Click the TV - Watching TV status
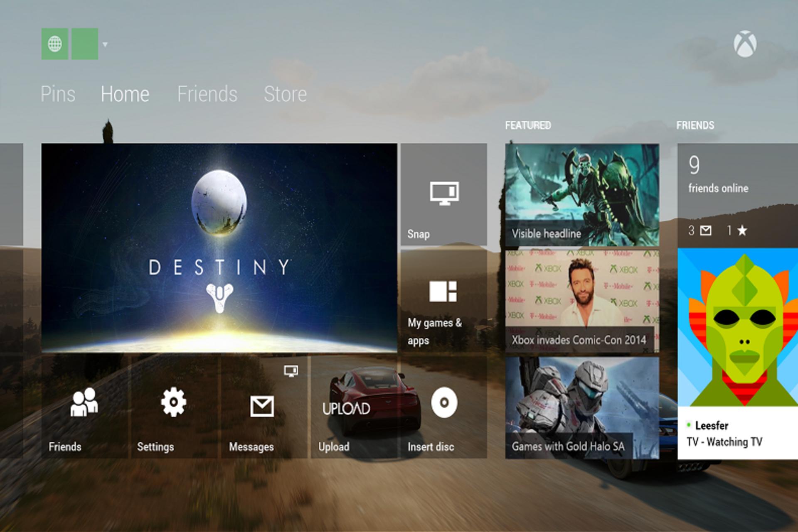 pos(724,442)
